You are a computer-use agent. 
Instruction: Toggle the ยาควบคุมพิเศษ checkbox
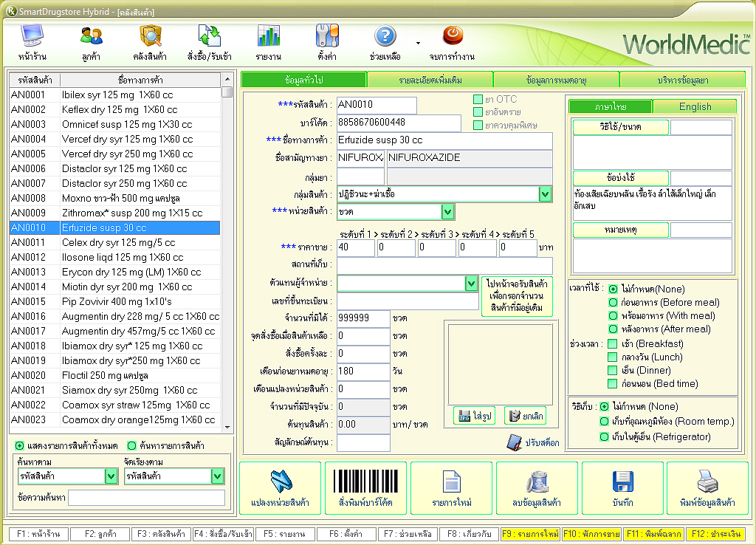click(x=478, y=126)
